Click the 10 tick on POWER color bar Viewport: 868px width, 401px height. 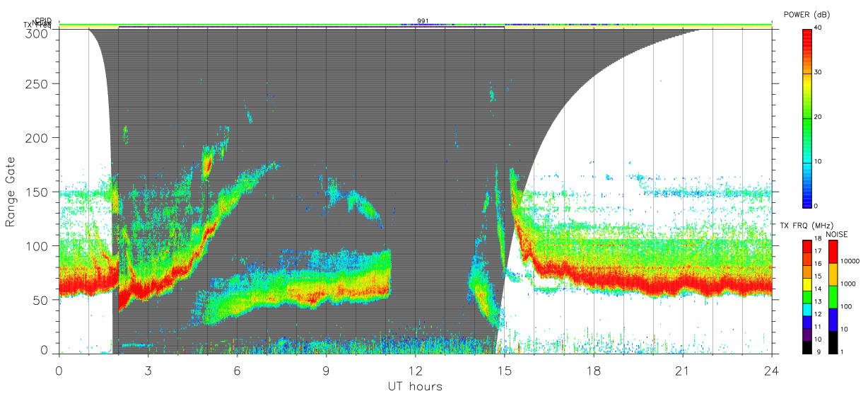pos(818,161)
